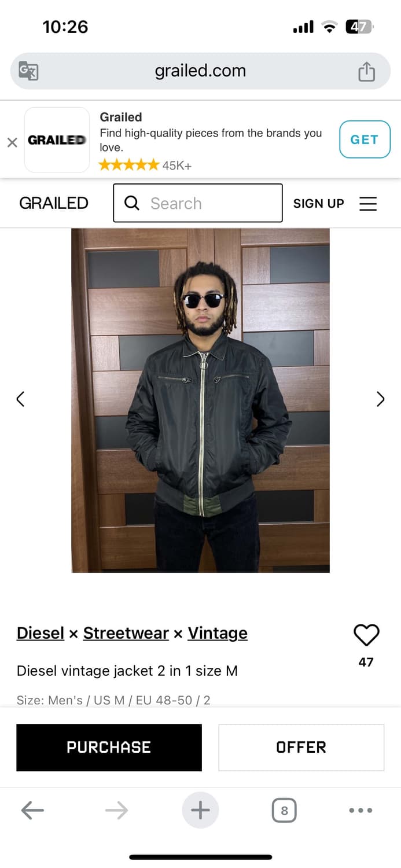Tap the PURCHASE button

click(109, 747)
